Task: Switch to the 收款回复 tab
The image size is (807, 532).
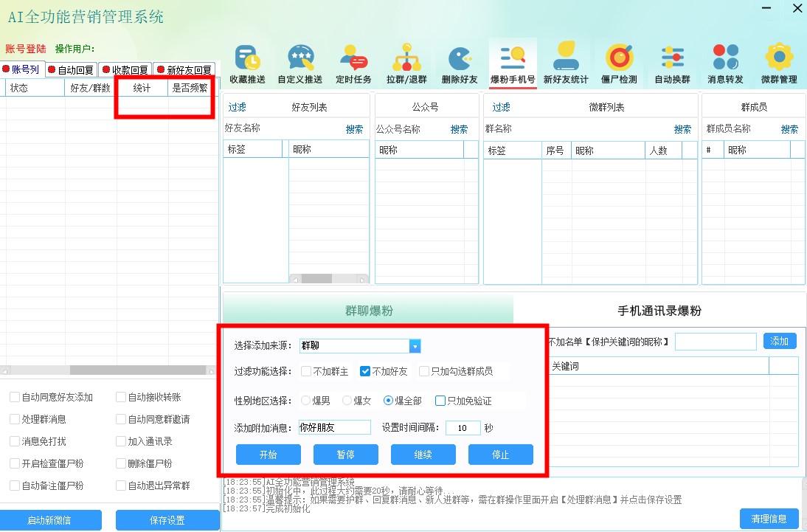Action: [125, 69]
